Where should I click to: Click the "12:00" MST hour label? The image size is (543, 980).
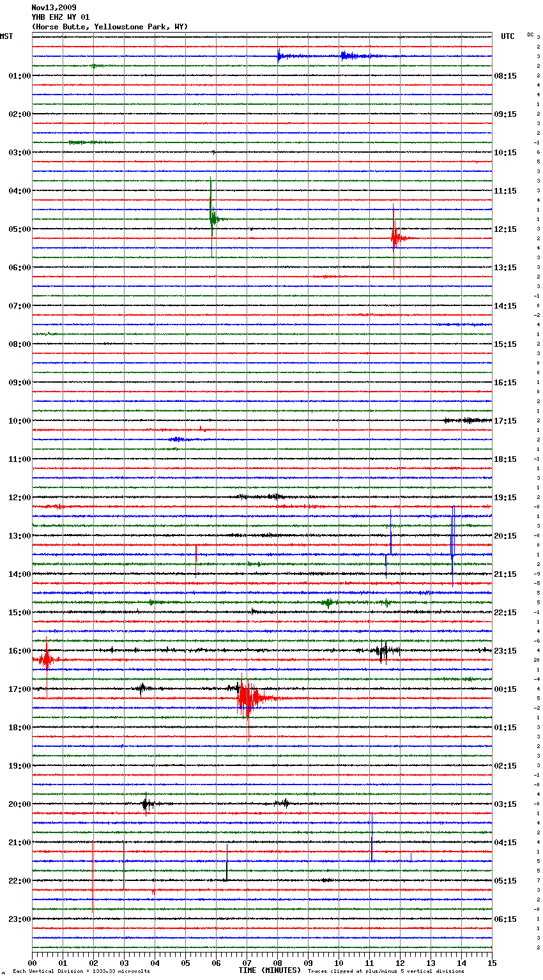pyautogui.click(x=20, y=498)
